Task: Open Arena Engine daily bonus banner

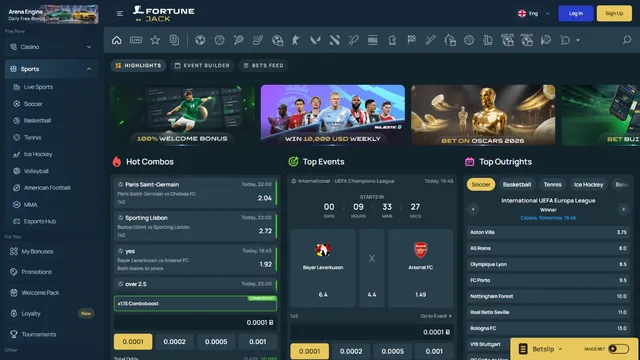Action: [x=53, y=14]
